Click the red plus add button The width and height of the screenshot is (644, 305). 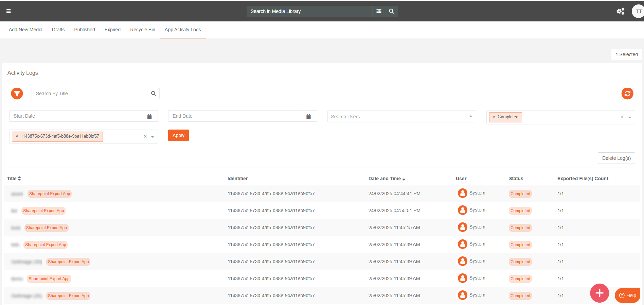tap(599, 293)
